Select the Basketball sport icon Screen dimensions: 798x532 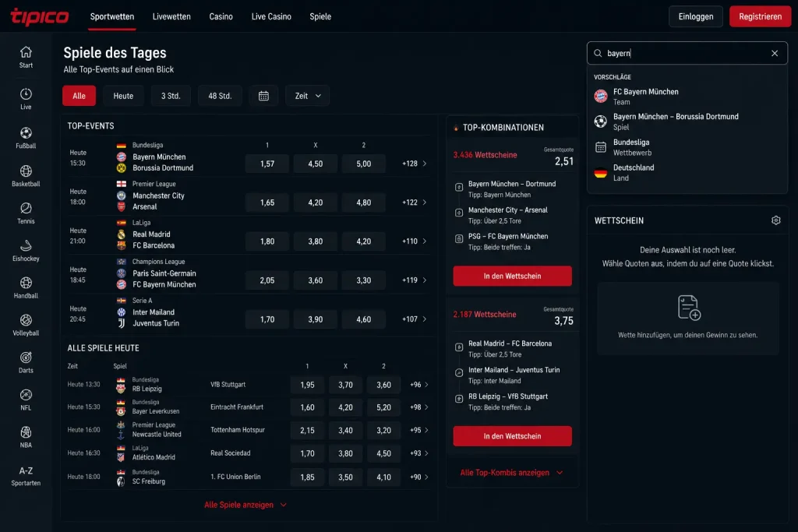click(x=26, y=171)
